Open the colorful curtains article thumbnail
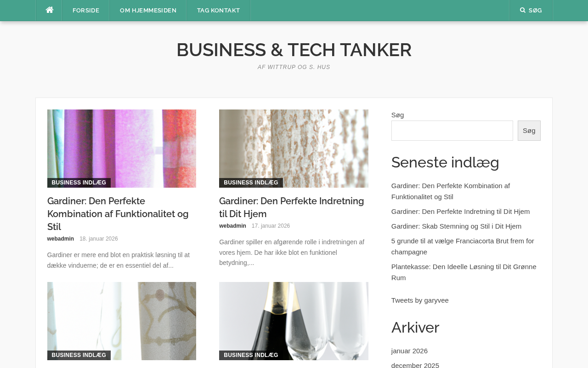 [122, 148]
